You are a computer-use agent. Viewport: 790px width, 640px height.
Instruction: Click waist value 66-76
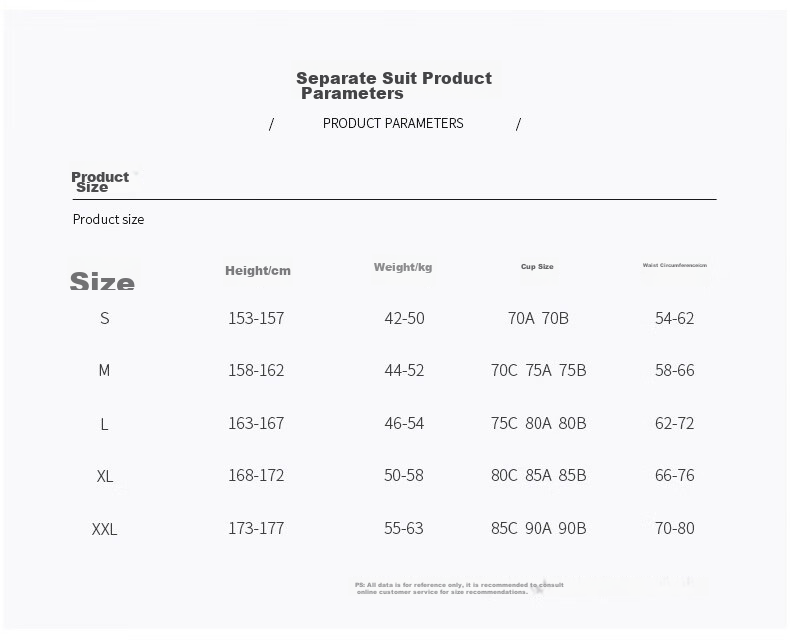tap(675, 475)
